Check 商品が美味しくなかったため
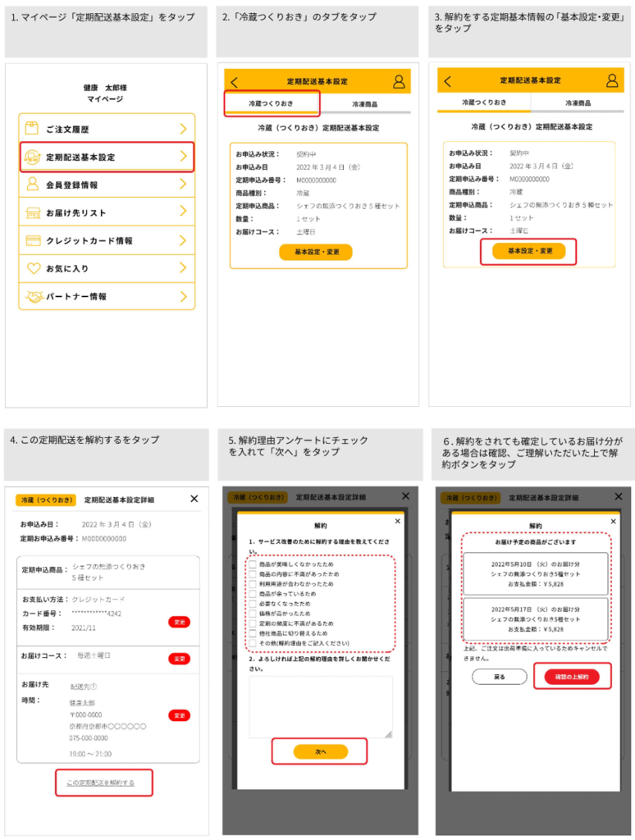The height and width of the screenshot is (840, 635). 253,564
